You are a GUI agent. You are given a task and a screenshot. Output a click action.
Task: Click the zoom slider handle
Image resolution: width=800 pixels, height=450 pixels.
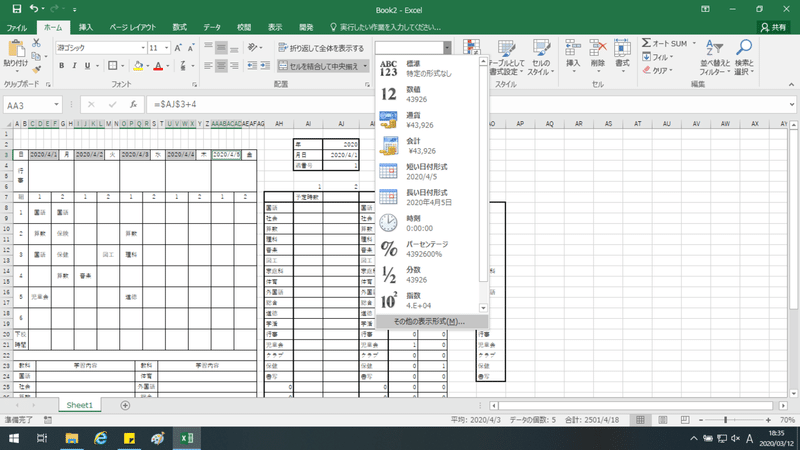725,420
